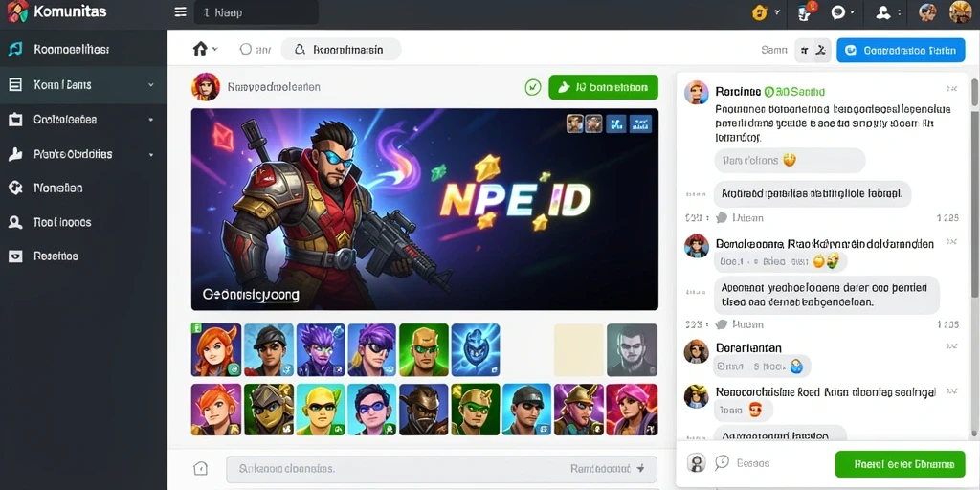Open the chat bubble icon in top bar
Viewport: 980px width, 490px height.
838,11
